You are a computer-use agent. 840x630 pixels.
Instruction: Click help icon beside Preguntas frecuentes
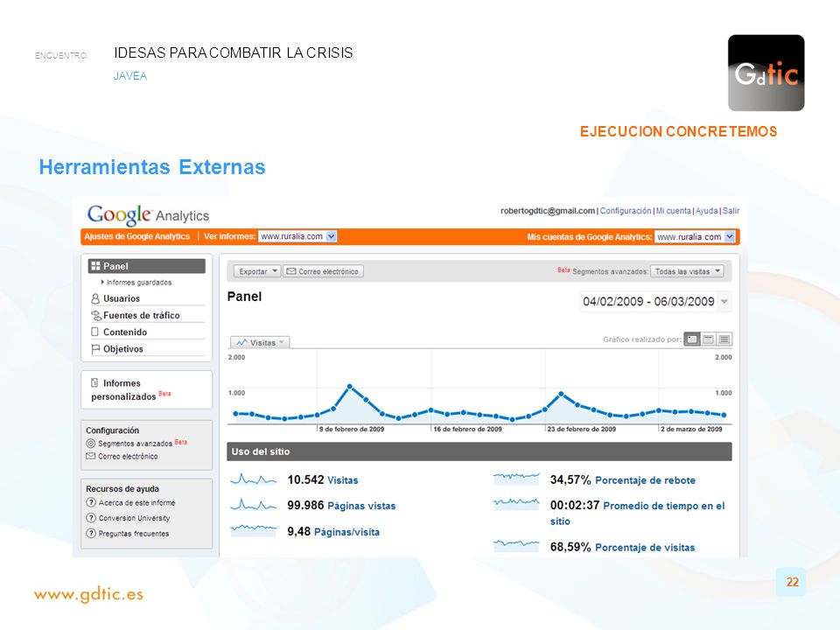point(91,534)
